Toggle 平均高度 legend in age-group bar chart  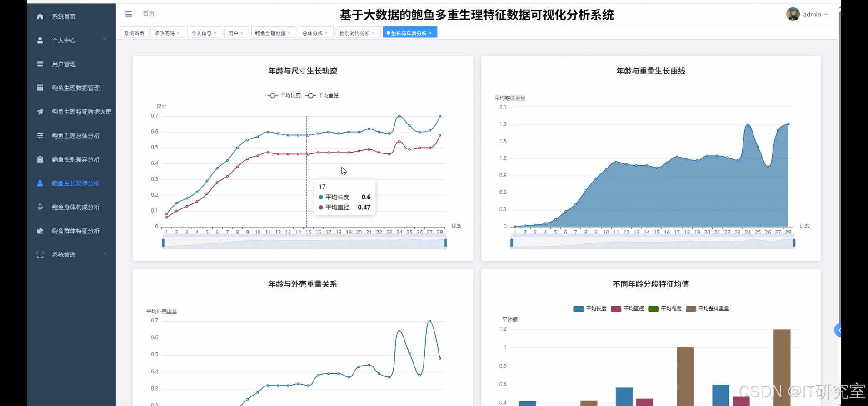[665, 309]
